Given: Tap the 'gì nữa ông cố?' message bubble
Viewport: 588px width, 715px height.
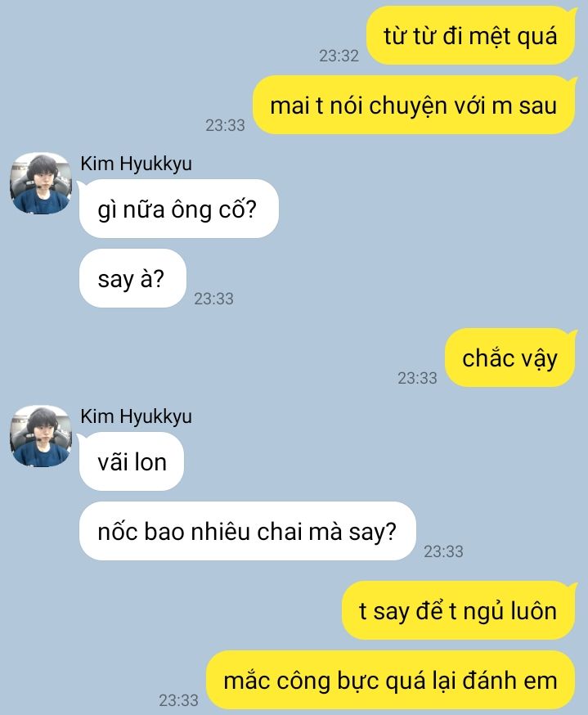Looking at the screenshot, I should pyautogui.click(x=178, y=209).
